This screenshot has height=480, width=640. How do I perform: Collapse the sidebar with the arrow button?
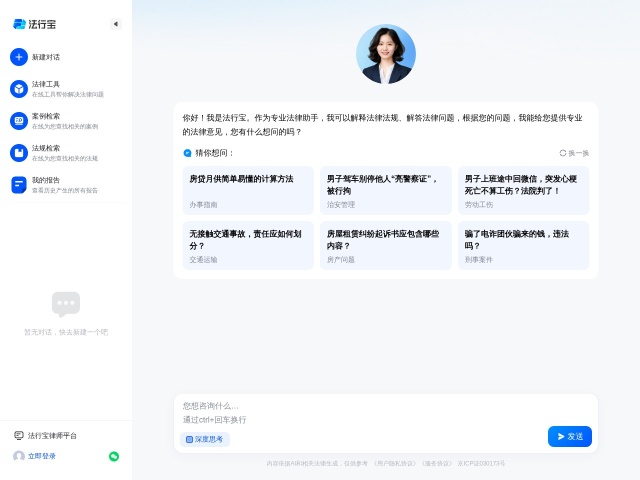(x=116, y=24)
